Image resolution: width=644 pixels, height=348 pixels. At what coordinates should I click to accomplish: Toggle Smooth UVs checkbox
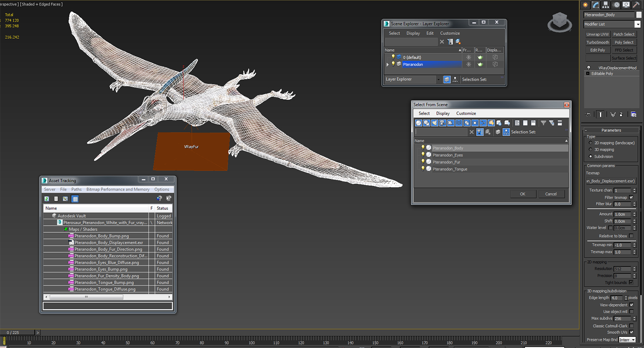631,332
